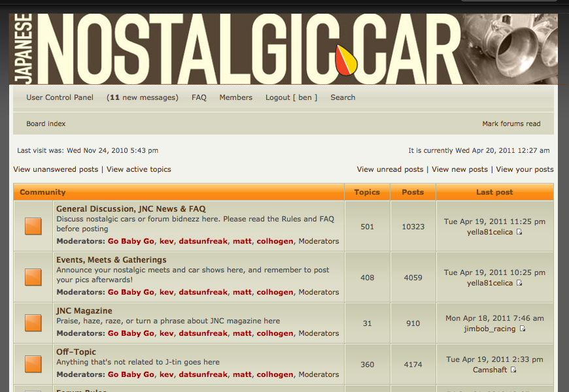Open yella81celica profile in Events, Meets & Gatherings row
The width and height of the screenshot is (569, 392).
[490, 283]
